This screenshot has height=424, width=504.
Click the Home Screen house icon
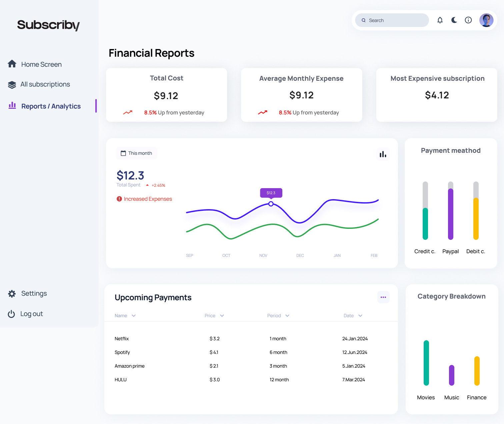point(12,63)
